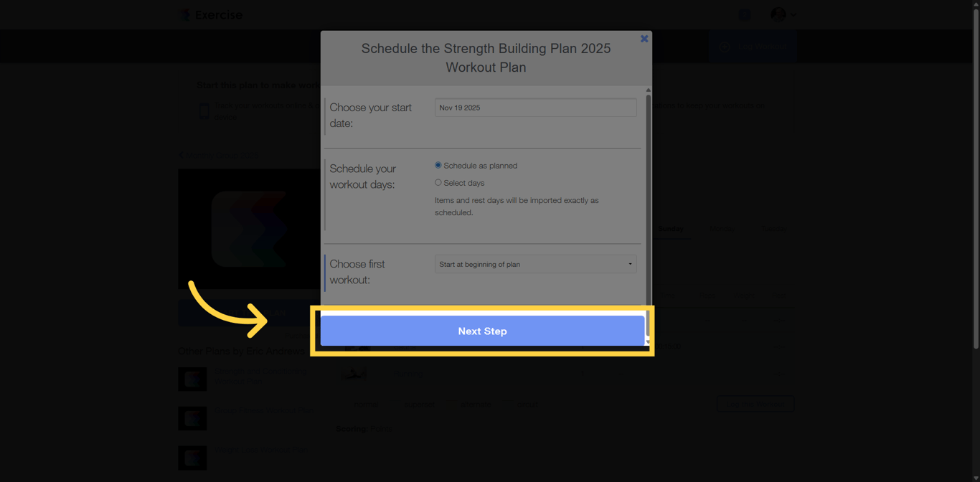Open the Group Fitness plan thumbnail

(x=192, y=418)
